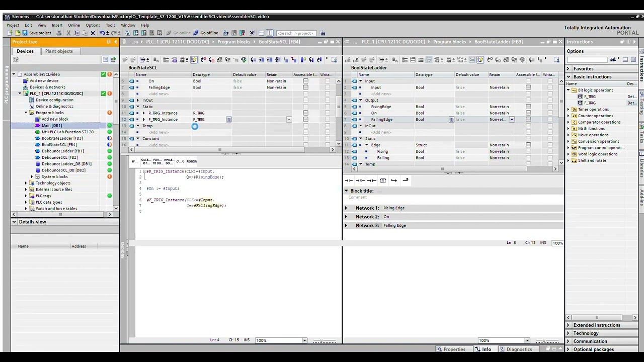This screenshot has height=362, width=644.
Task: Insert a normally closed contact in ladder editor
Action: coord(360,180)
